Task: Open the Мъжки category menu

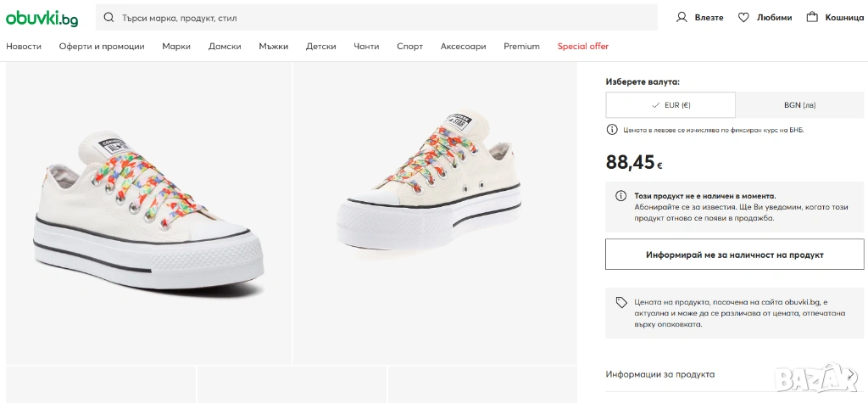Action: point(274,47)
